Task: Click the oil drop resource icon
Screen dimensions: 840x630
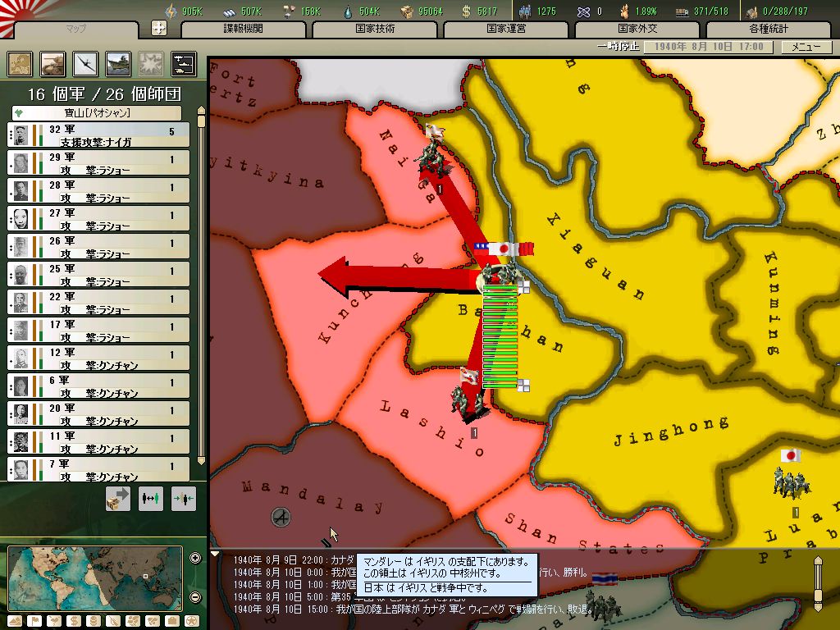Action: click(348, 11)
